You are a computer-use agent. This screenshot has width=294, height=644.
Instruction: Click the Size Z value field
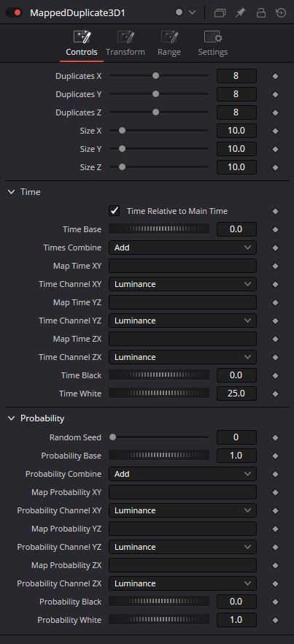click(236, 167)
